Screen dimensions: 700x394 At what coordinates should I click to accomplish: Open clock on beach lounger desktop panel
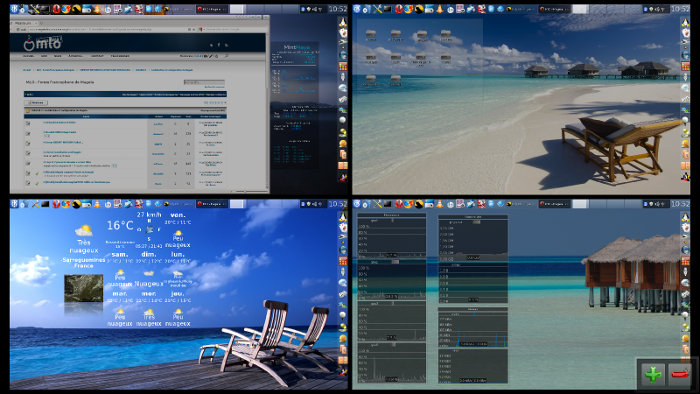click(681, 9)
